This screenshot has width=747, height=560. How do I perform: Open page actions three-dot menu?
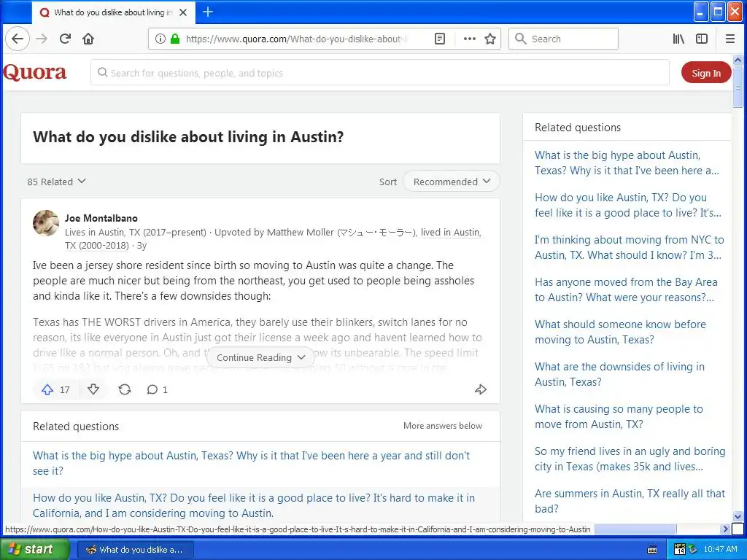[x=469, y=39]
